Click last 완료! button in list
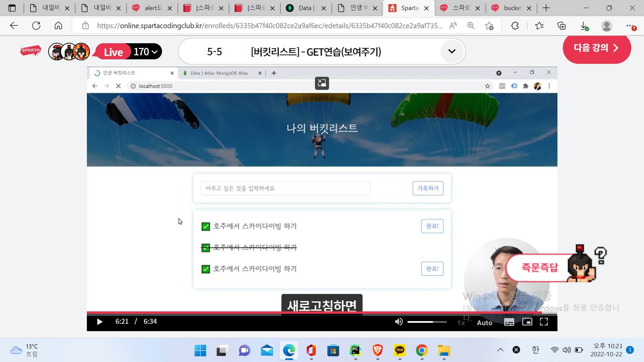The image size is (644, 362). pos(432,269)
